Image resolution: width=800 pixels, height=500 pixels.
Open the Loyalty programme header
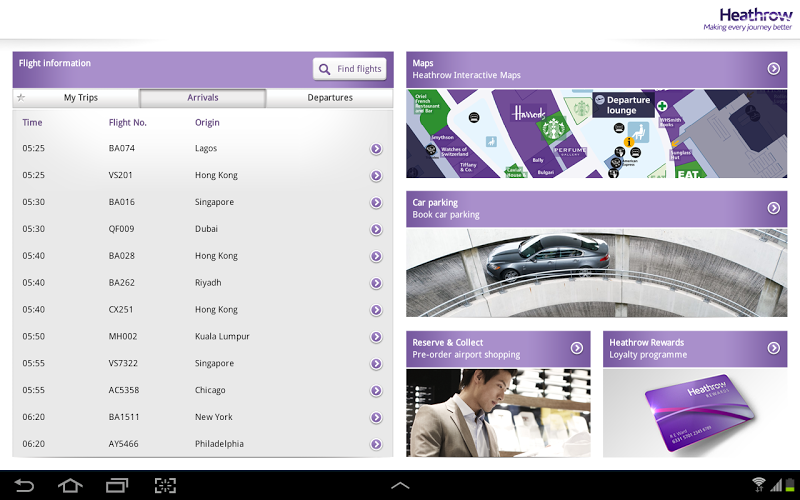[695, 349]
